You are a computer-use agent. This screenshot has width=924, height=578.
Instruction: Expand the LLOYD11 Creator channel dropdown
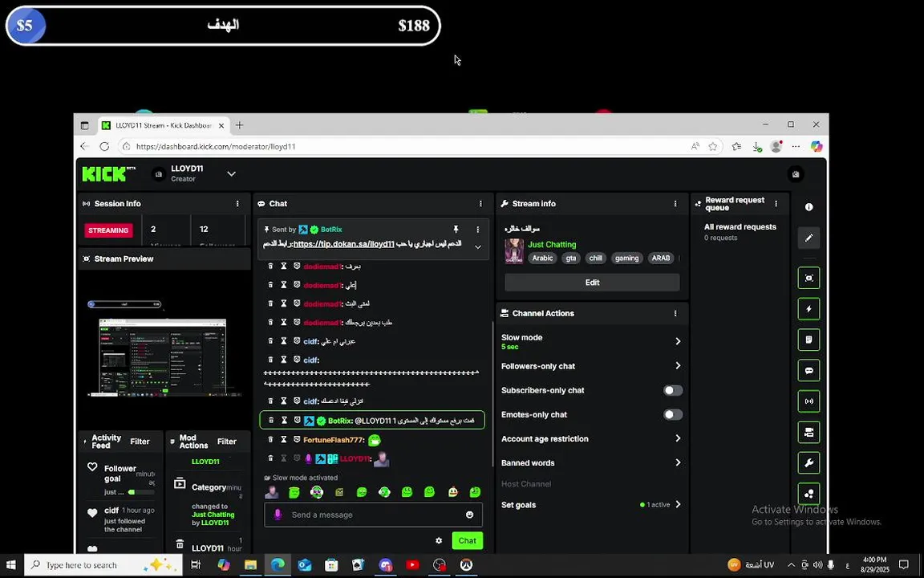(x=232, y=174)
